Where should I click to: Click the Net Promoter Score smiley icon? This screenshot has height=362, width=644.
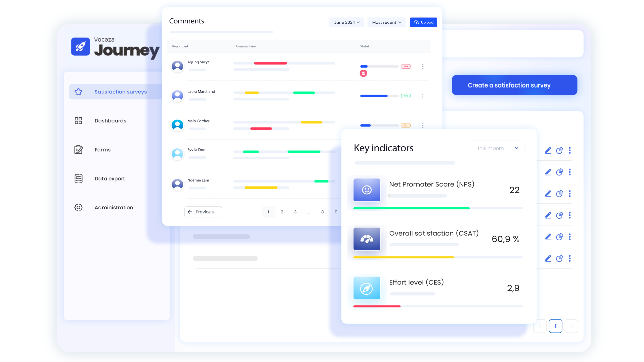(x=367, y=190)
